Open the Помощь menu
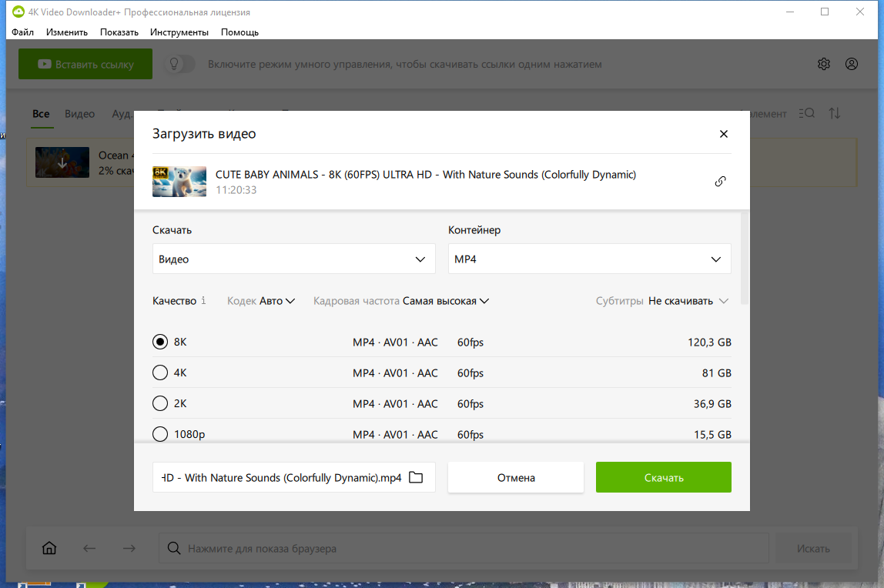The height and width of the screenshot is (588, 884). 239,32
